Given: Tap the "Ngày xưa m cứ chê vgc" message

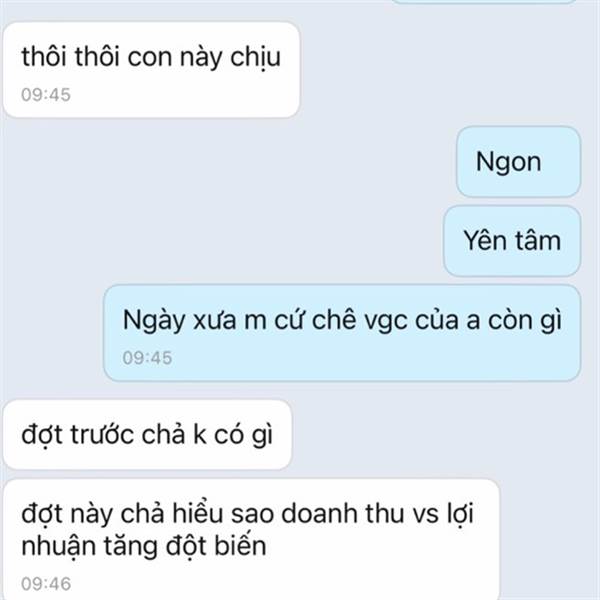Looking at the screenshot, I should (342, 333).
